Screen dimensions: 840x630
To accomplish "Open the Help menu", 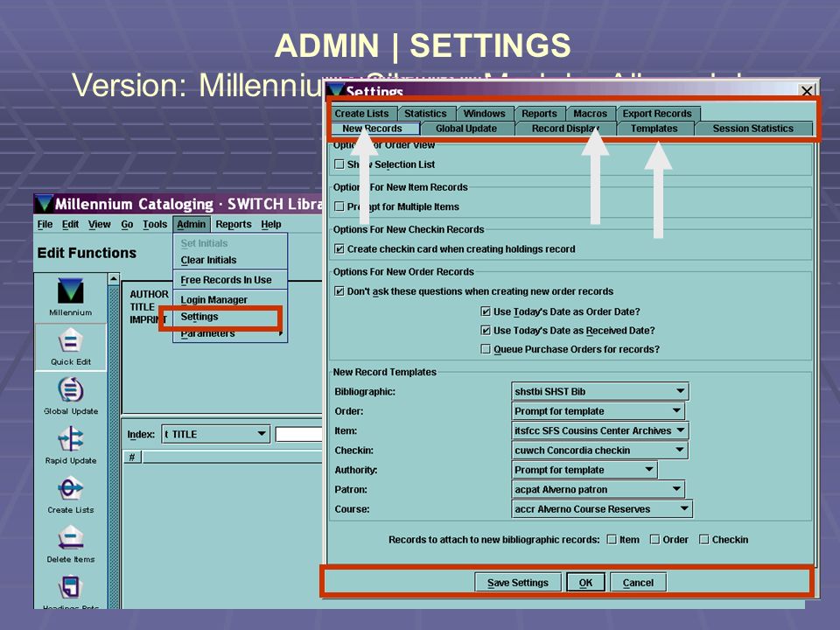I will (271, 224).
